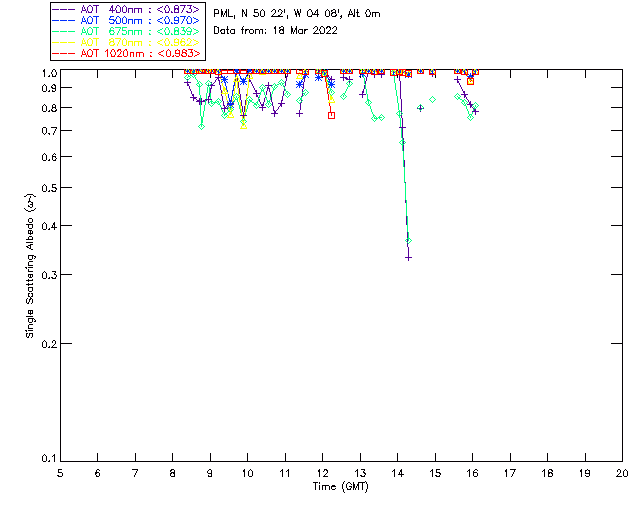Click the x-axis tick label 9
The width and height of the screenshot is (640, 512).
point(210,474)
